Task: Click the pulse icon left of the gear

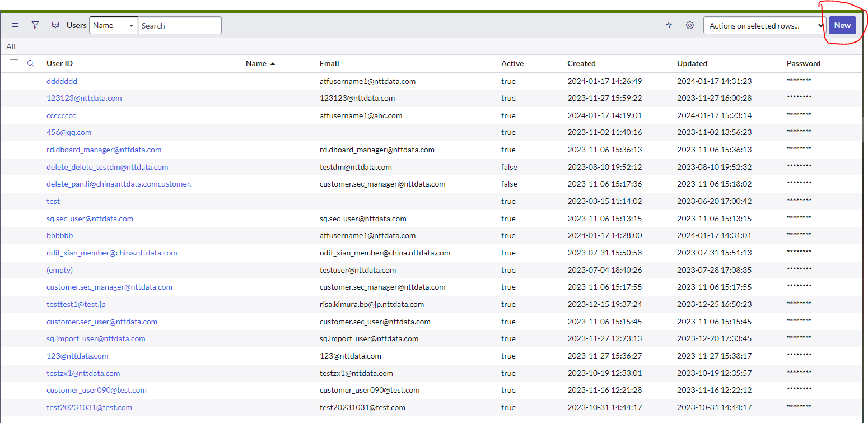Action: click(670, 25)
